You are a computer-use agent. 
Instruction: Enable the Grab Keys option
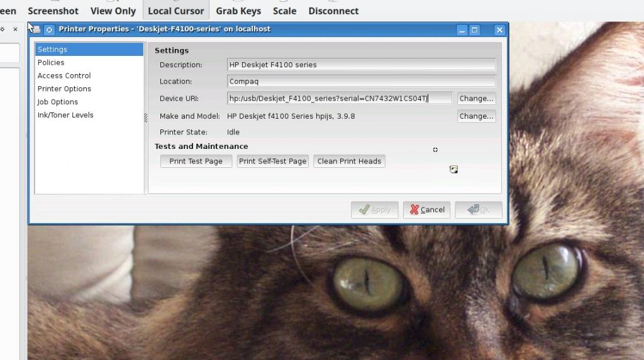(238, 11)
